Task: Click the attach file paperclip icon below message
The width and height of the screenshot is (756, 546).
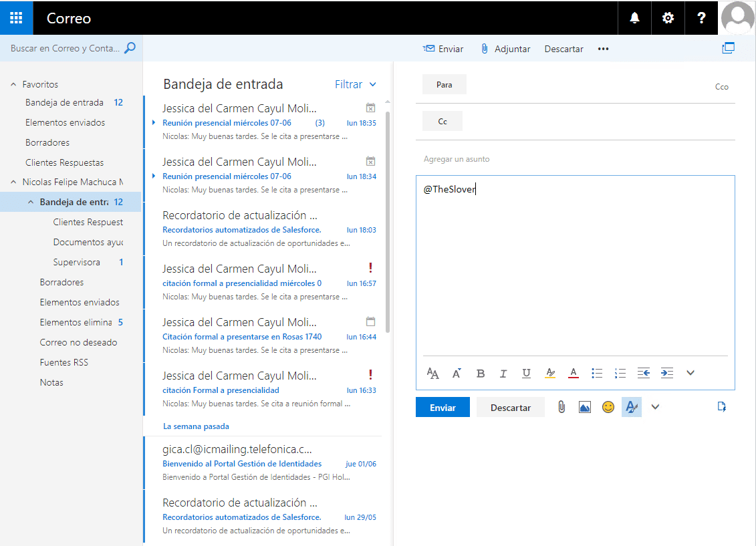Action: click(x=561, y=407)
